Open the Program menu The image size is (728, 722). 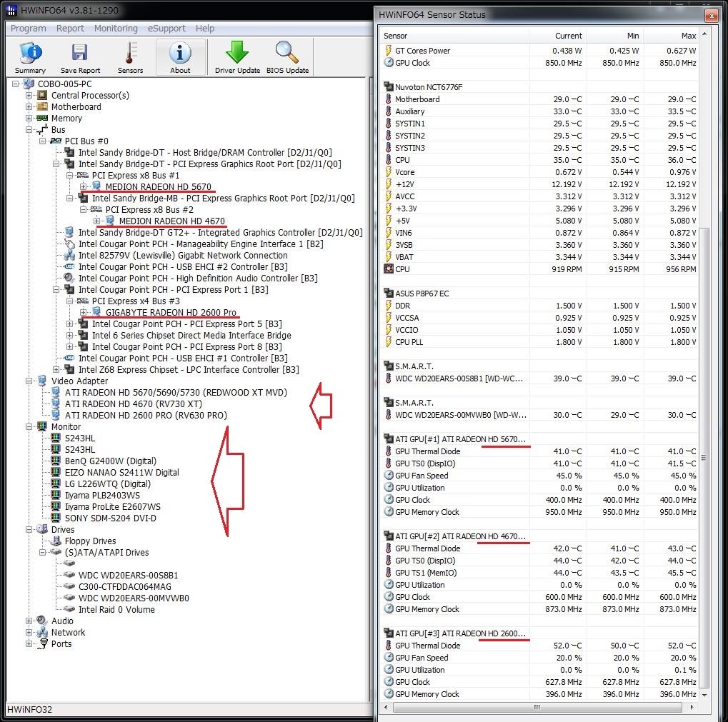[x=29, y=29]
